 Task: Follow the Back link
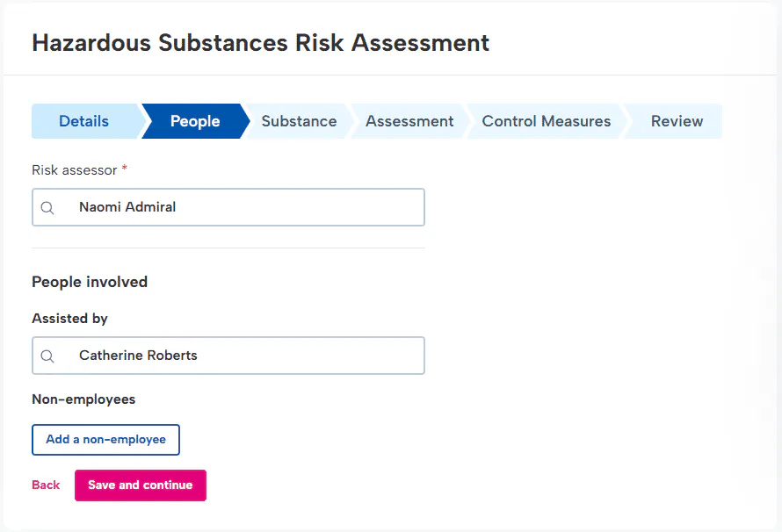46,485
